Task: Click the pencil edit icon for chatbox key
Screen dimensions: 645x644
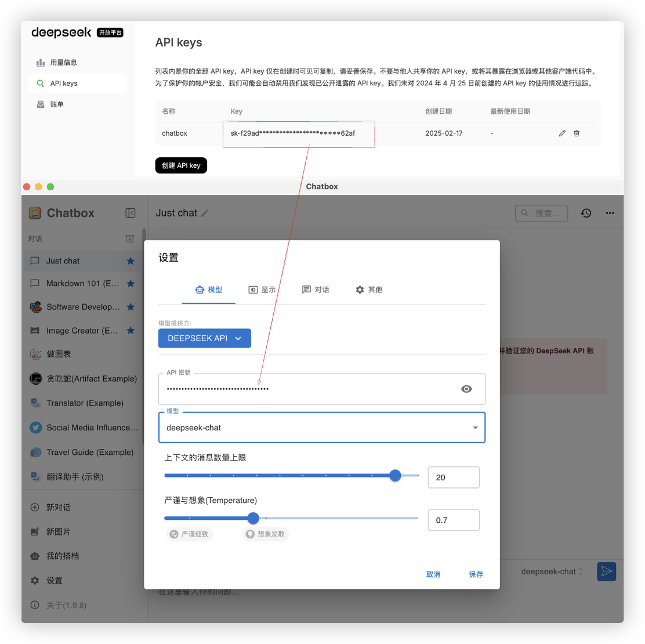Action: [x=561, y=133]
